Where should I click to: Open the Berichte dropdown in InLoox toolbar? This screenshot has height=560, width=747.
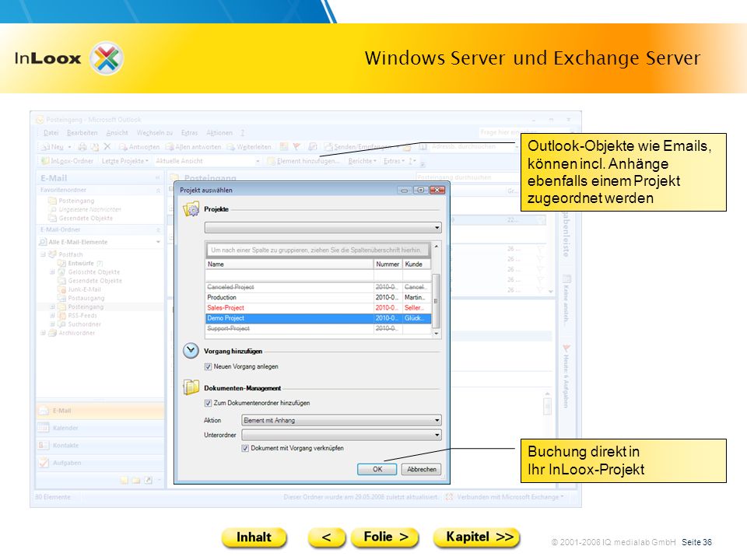[362, 161]
